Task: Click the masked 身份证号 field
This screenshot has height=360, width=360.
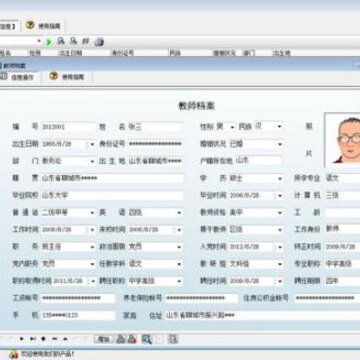Action: click(x=155, y=144)
